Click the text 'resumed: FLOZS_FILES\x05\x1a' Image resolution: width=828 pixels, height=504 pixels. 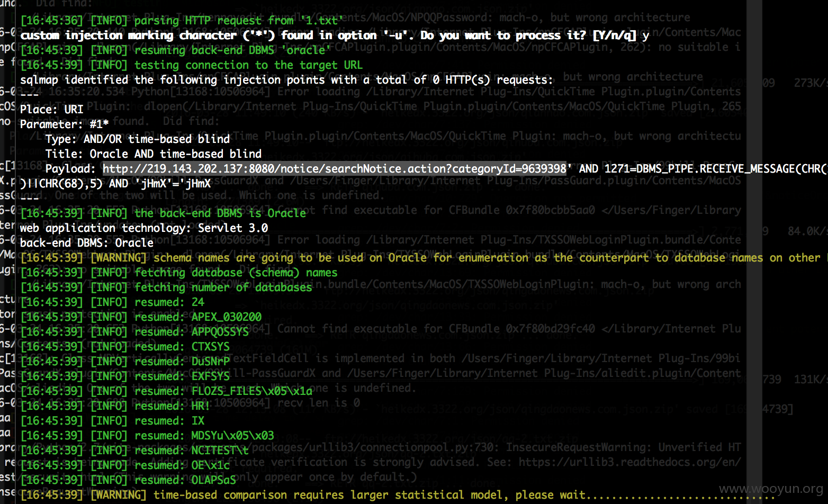pyautogui.click(x=223, y=391)
